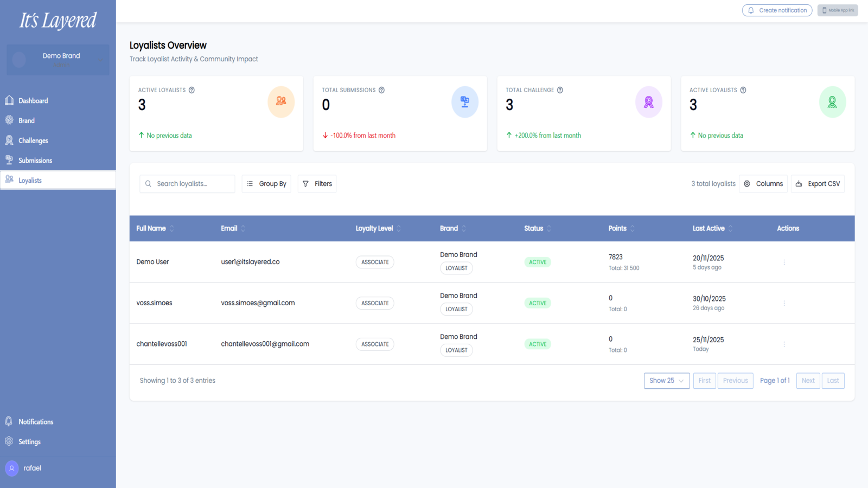
Task: Click the blue submissions trophy icon
Action: [x=465, y=102]
